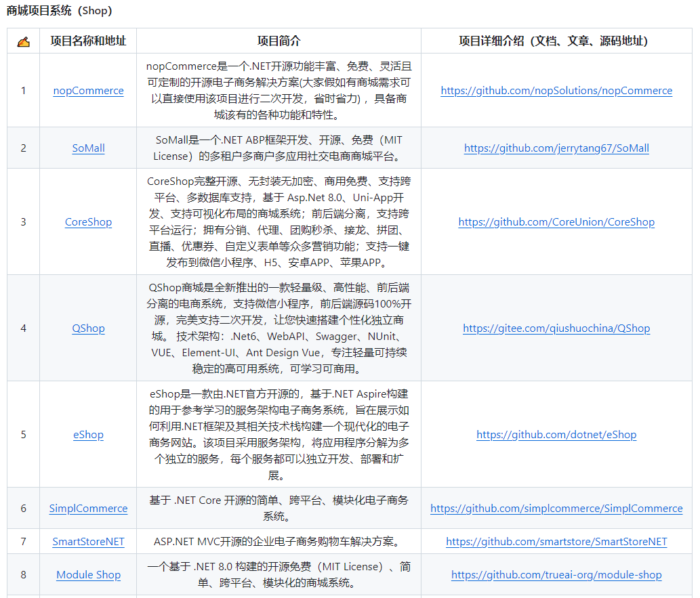Visit github.com/smartstore/SmartStoreNET URL
The width and height of the screenshot is (700, 598).
click(x=556, y=541)
